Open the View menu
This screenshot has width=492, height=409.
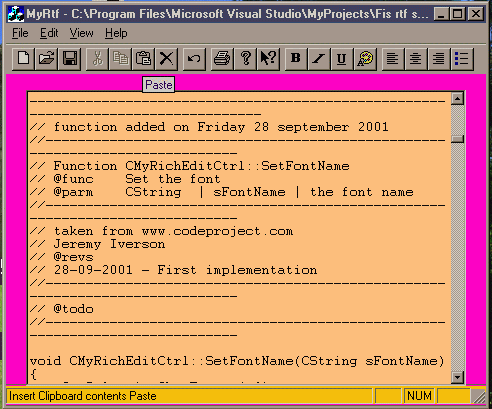[81, 33]
